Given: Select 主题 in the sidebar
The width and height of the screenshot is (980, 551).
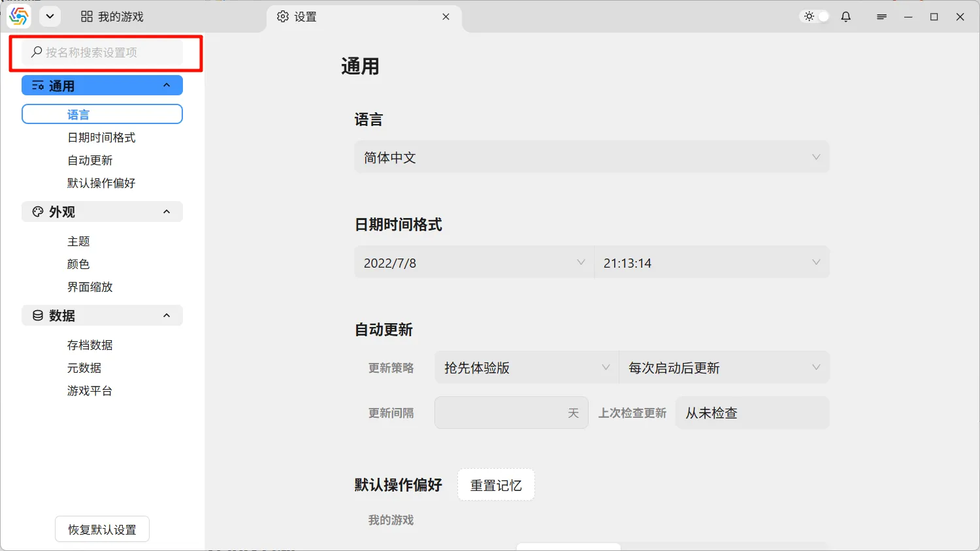Looking at the screenshot, I should click(78, 242).
